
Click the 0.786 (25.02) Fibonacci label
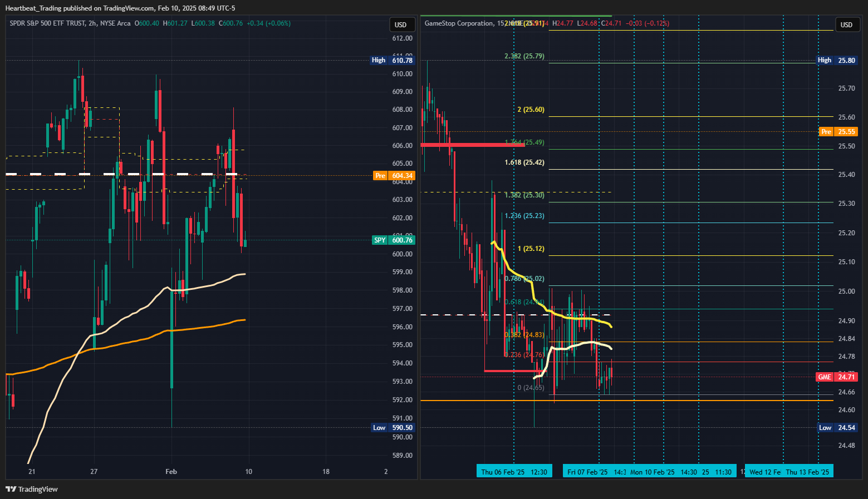coord(524,279)
